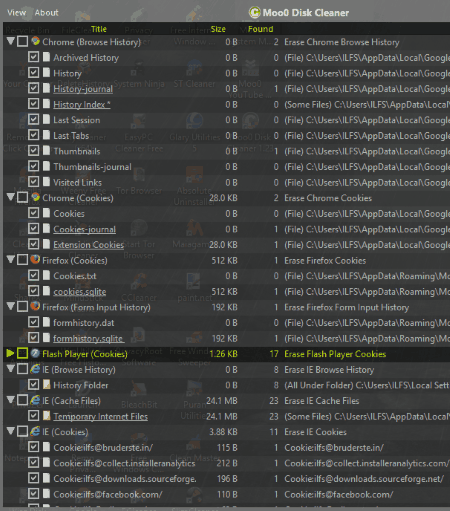Sort list by Size column header
The height and width of the screenshot is (511, 450).
218,29
